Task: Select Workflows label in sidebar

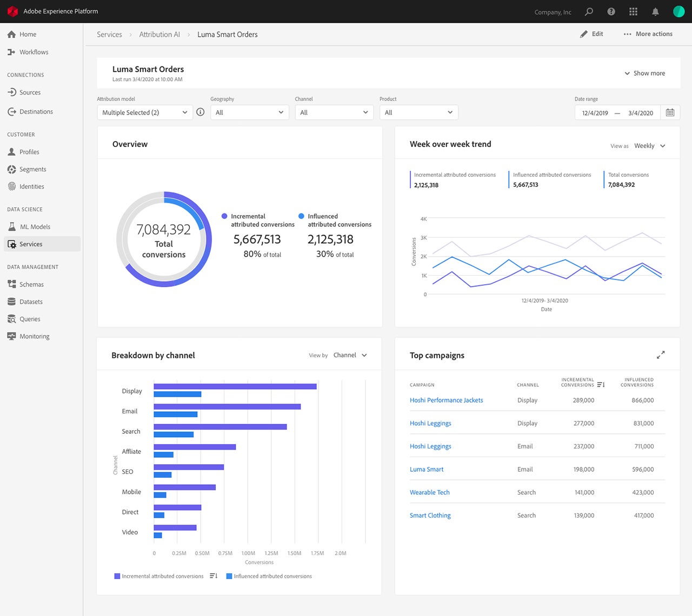Action: [x=34, y=52]
